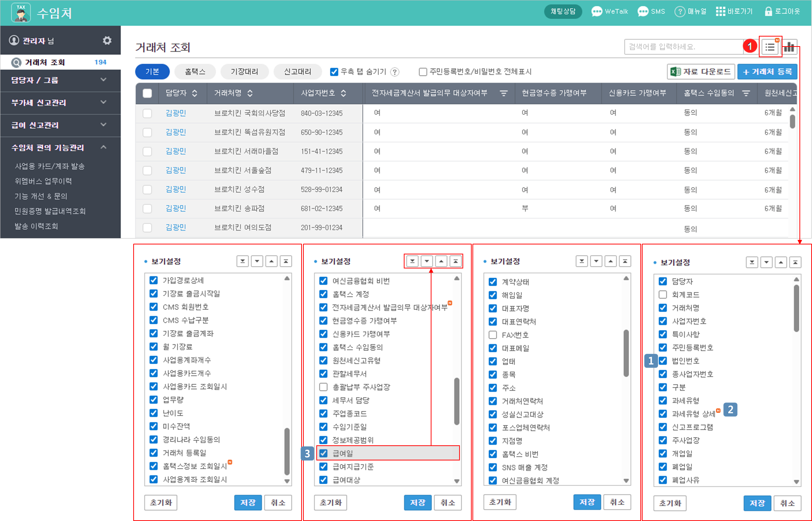Click fourth 보기설정 list scrollbar thumb
812x521 pixels.
click(796, 308)
